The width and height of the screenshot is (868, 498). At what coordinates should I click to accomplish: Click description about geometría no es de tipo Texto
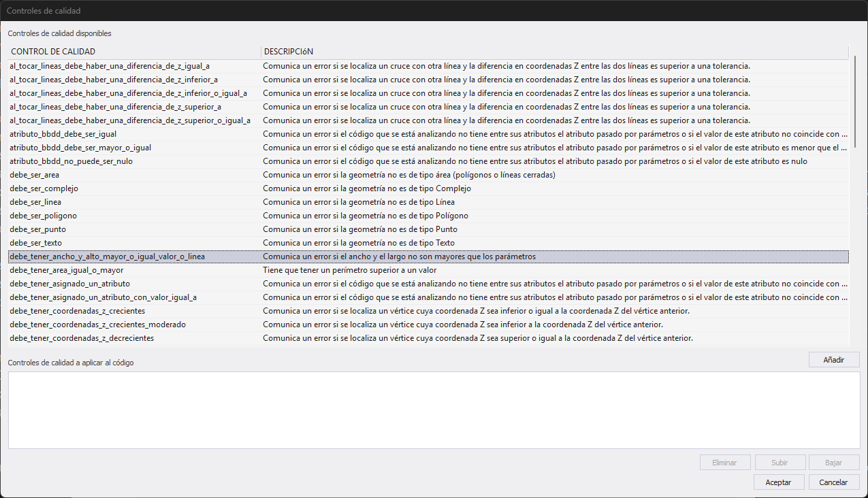[359, 243]
